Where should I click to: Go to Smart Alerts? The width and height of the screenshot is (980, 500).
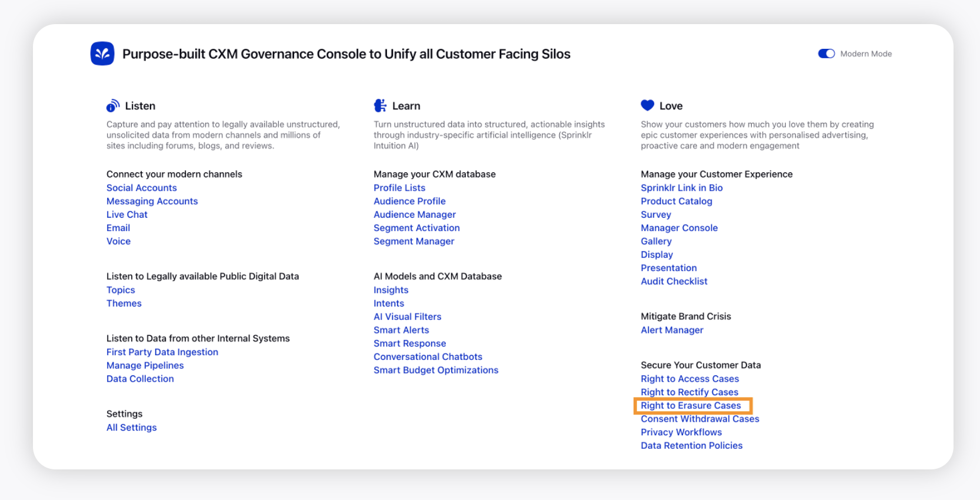[x=401, y=330]
